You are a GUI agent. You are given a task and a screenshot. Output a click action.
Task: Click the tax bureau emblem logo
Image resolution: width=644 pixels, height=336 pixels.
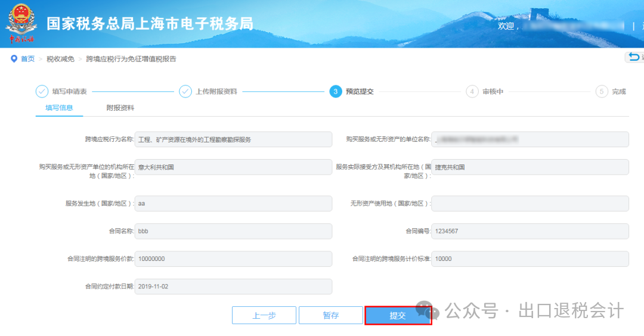click(x=21, y=23)
